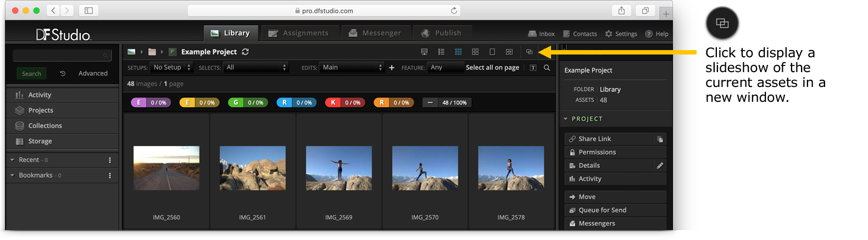Open the Selects dropdown showing All
The height and width of the screenshot is (240, 868).
coord(255,67)
